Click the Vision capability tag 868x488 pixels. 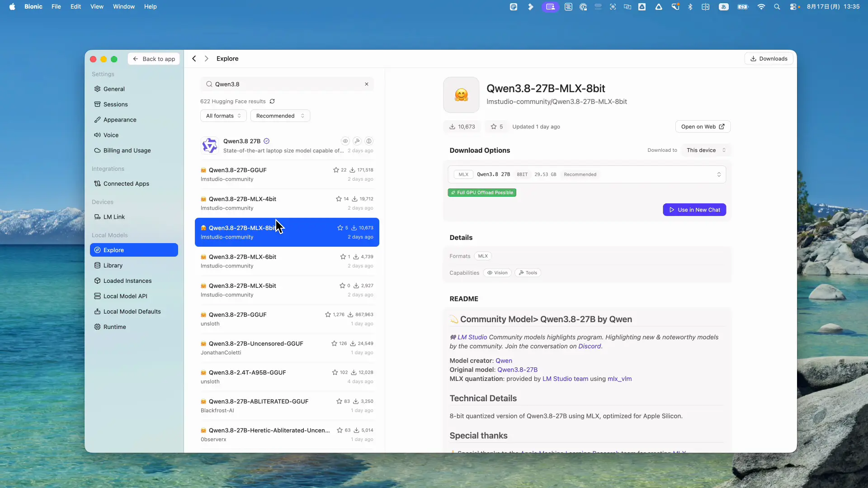click(497, 273)
